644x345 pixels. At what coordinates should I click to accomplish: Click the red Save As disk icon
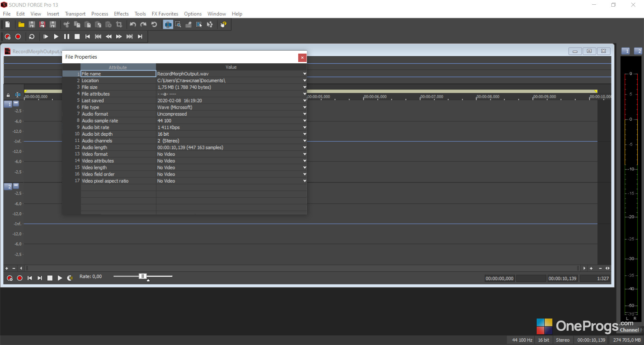click(42, 24)
